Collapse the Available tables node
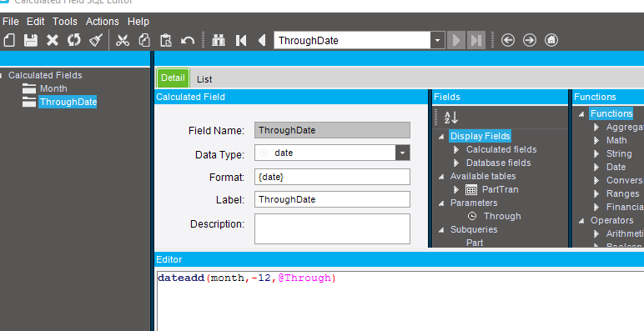This screenshot has height=331, width=644. click(x=441, y=177)
